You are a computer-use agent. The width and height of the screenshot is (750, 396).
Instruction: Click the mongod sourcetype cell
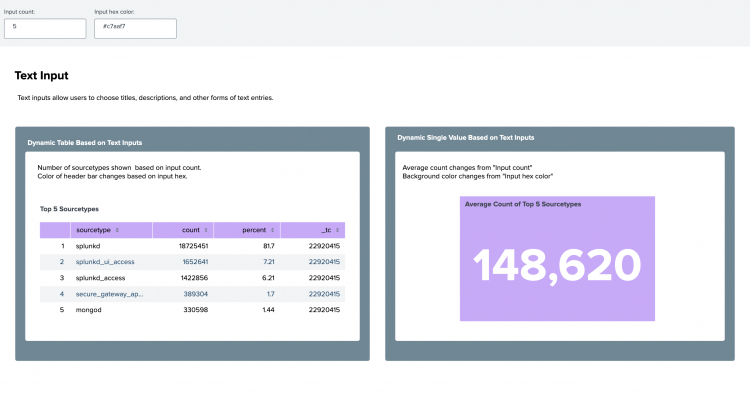[88, 310]
